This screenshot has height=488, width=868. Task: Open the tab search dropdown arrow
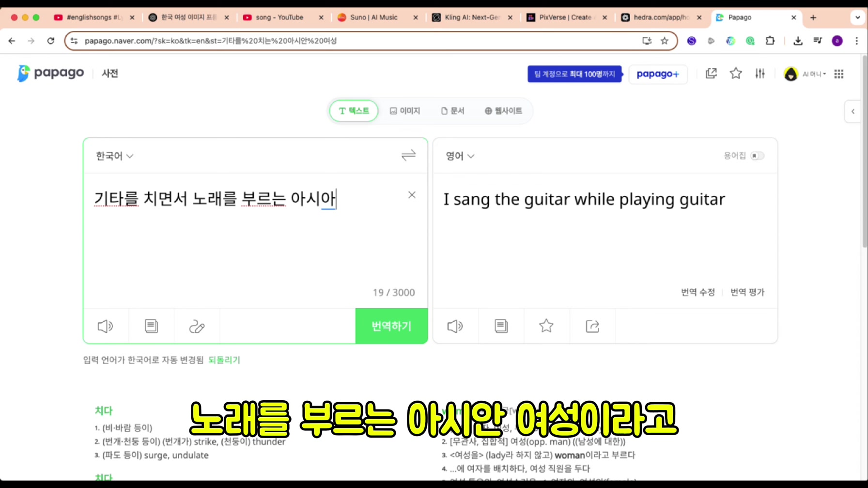(857, 17)
